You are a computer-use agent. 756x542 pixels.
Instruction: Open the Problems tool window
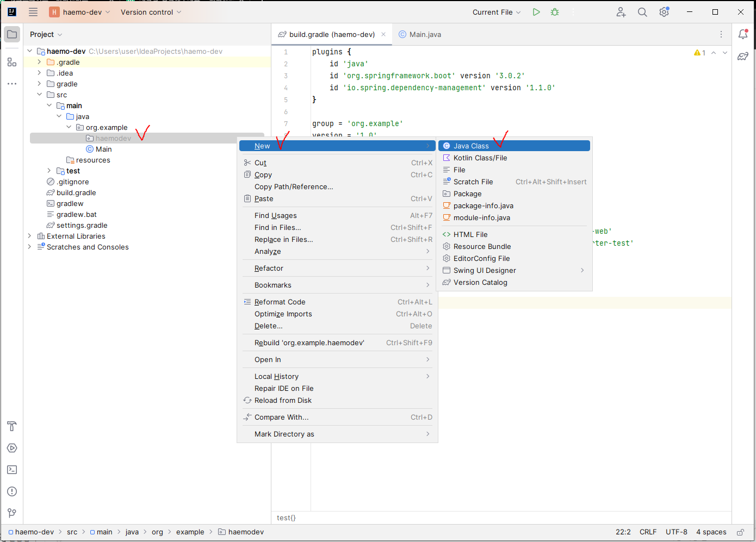coord(12,491)
